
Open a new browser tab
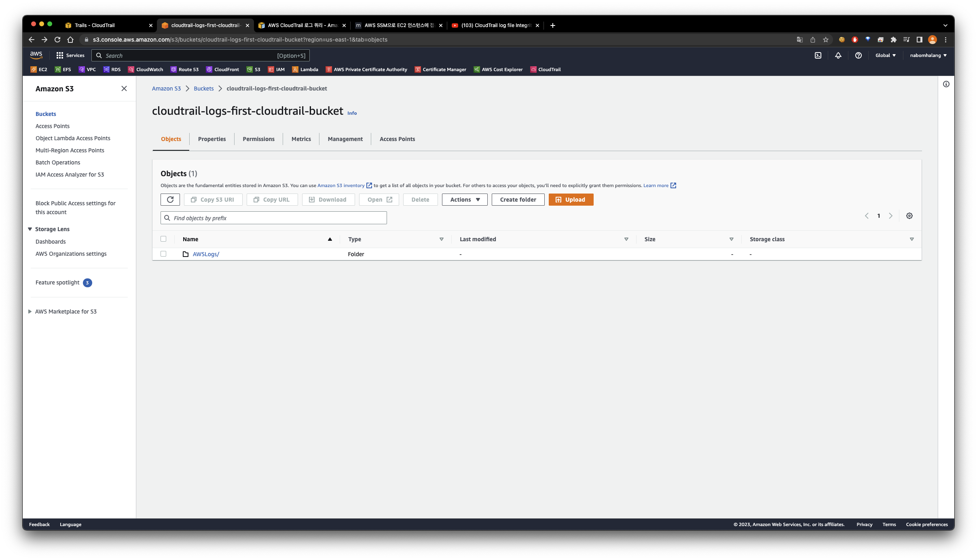tap(553, 25)
